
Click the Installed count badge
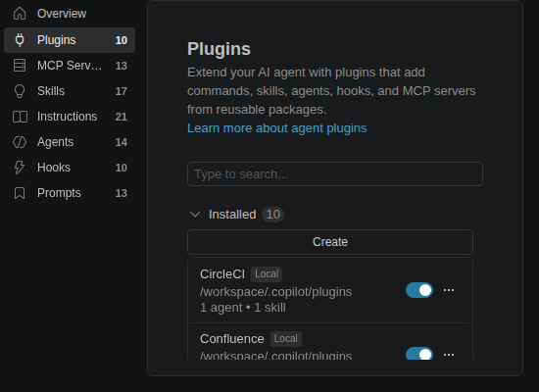point(273,215)
